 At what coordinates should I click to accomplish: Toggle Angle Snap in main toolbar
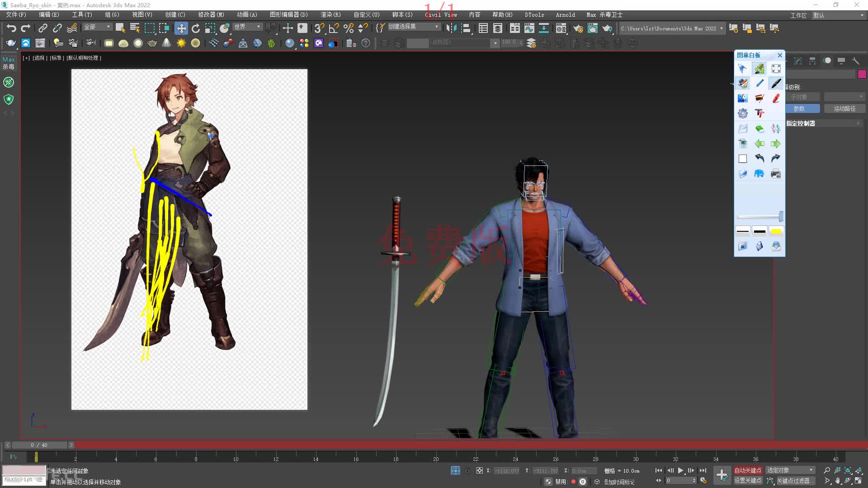tap(334, 28)
